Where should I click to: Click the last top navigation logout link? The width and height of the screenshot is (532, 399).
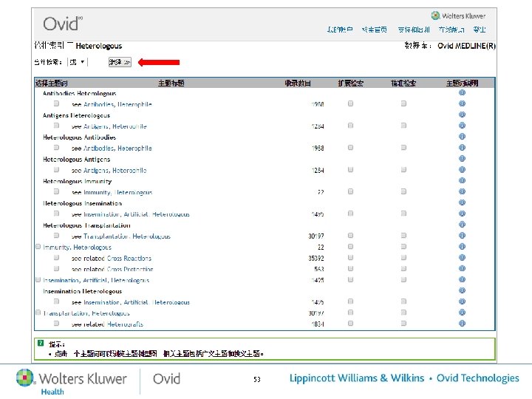[480, 30]
